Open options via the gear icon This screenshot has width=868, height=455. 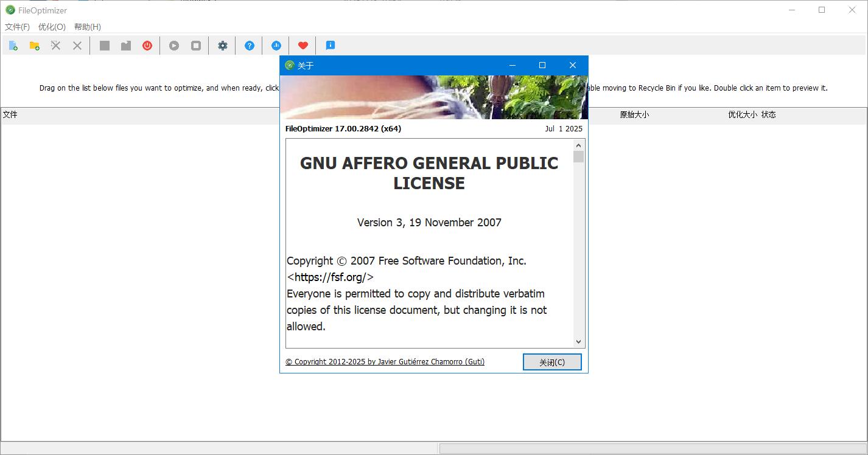(223, 46)
